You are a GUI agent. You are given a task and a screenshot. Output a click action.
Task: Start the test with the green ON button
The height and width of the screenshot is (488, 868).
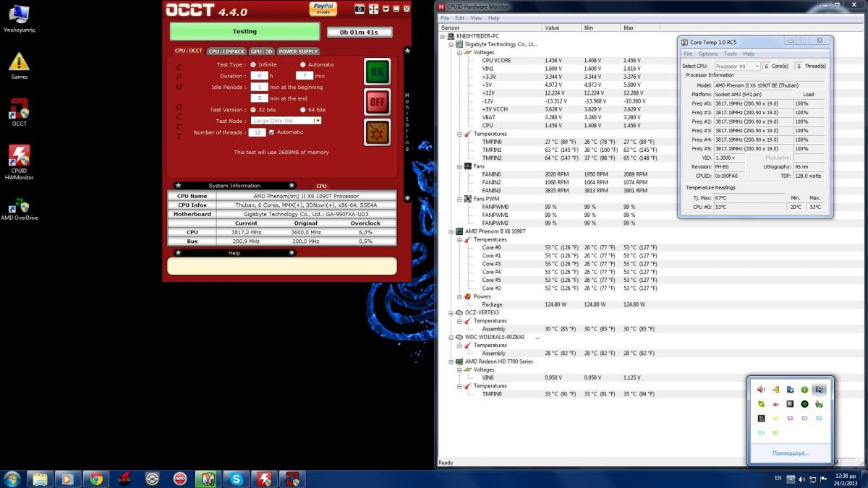pos(377,72)
